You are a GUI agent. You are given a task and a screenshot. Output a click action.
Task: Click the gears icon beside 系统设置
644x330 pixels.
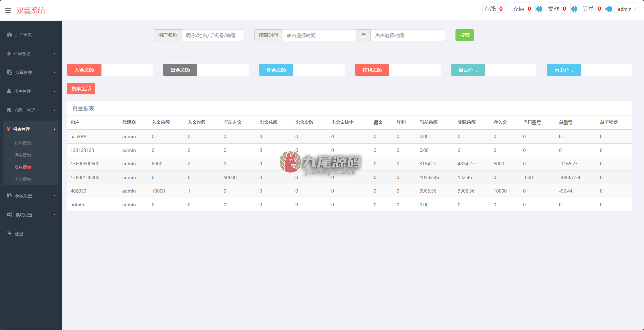point(10,215)
